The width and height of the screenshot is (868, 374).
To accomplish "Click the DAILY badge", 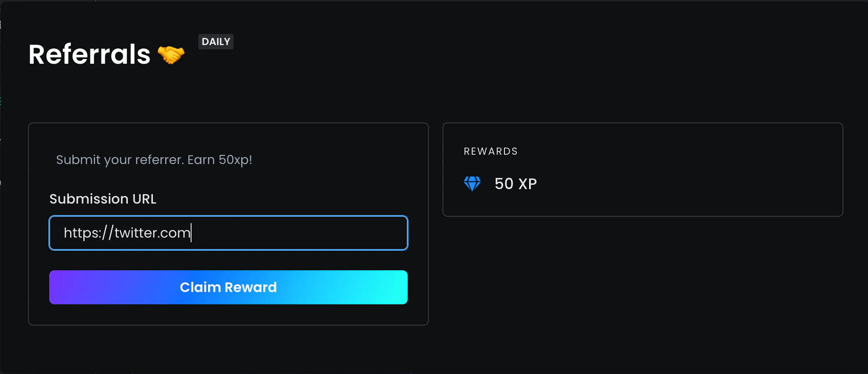I will pyautogui.click(x=216, y=42).
